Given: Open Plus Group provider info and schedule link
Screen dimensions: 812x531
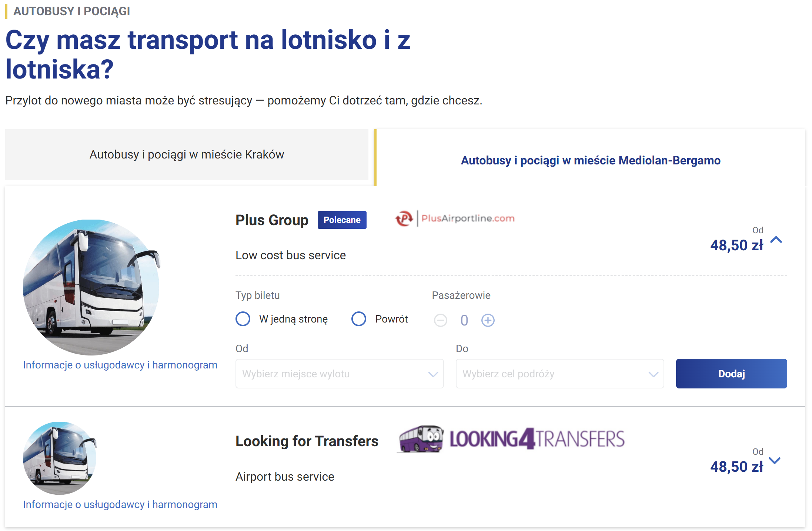Looking at the screenshot, I should point(120,365).
